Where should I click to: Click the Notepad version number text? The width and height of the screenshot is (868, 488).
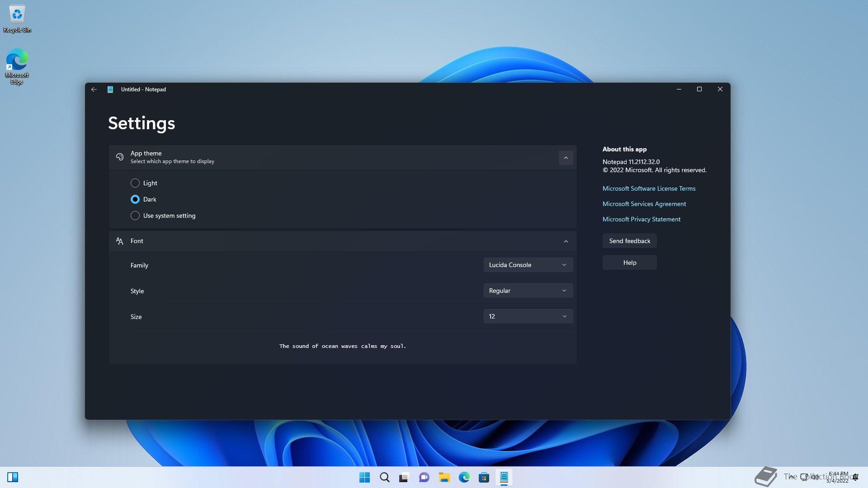click(x=631, y=162)
